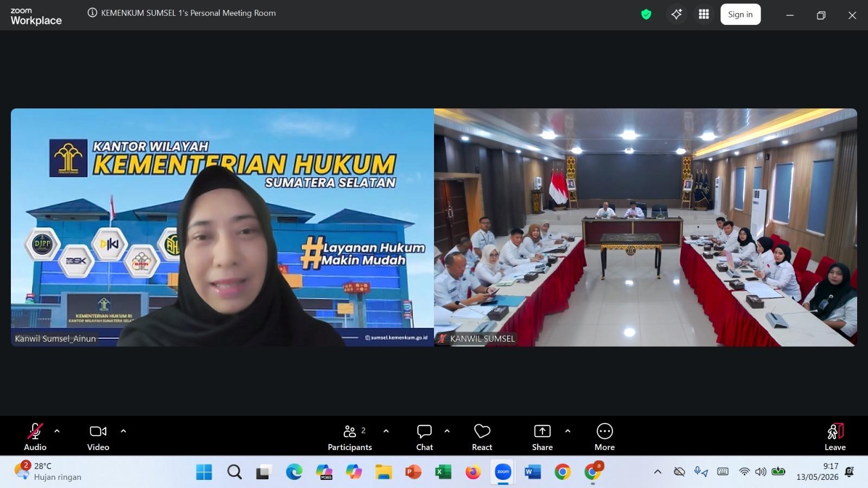This screenshot has height=488, width=868.
Task: Show green encryption shield info
Action: tap(646, 15)
